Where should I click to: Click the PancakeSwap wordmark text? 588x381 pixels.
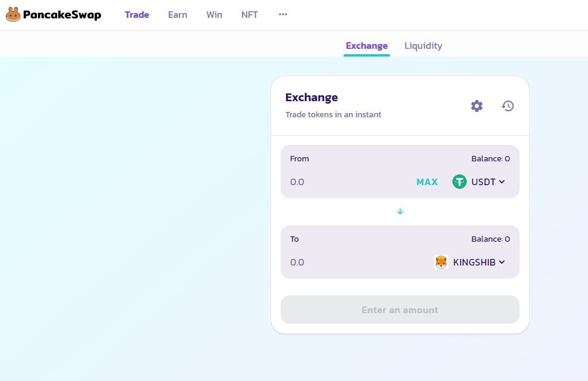pyautogui.click(x=62, y=15)
